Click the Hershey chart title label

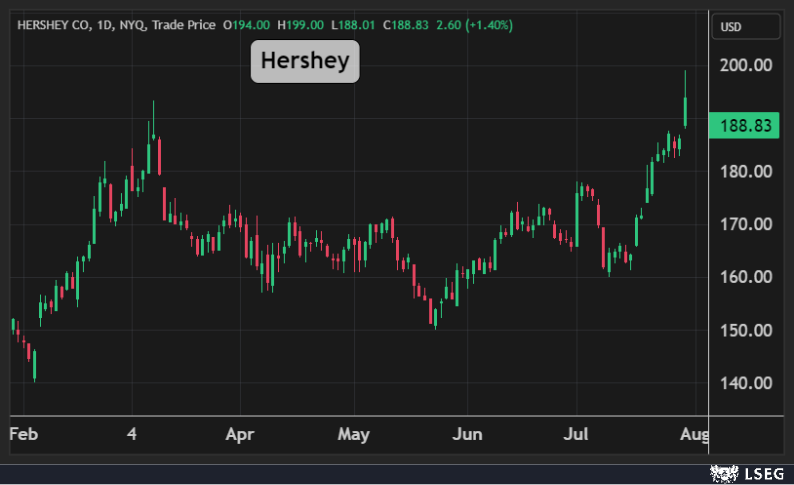coord(304,62)
